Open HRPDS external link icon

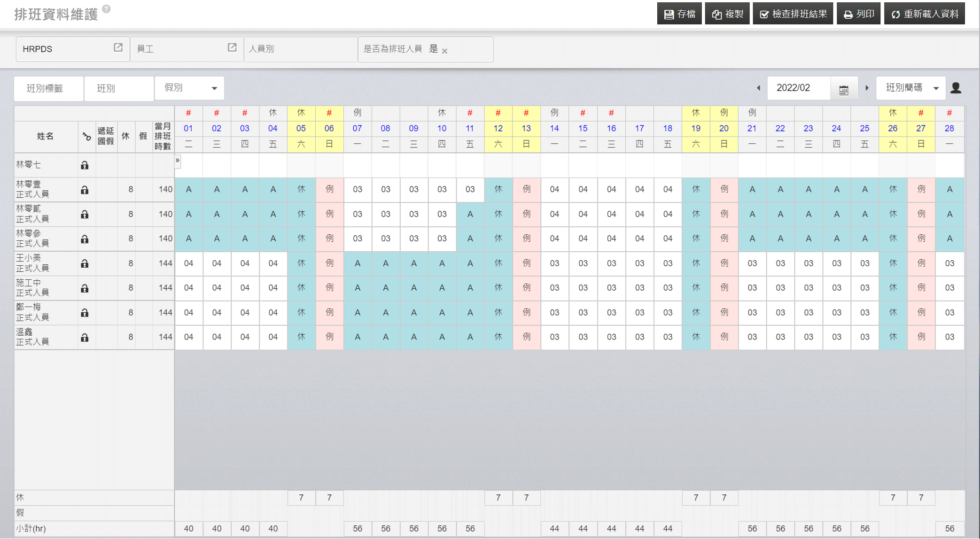point(118,48)
